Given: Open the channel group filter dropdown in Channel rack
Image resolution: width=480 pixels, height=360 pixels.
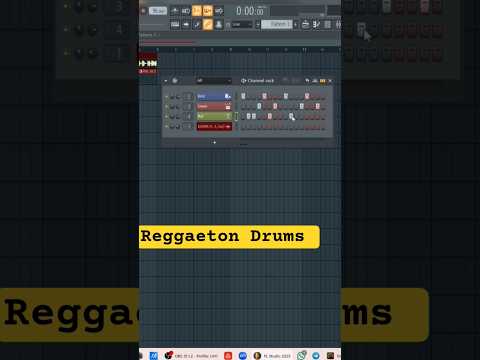Looking at the screenshot, I should (x=213, y=81).
